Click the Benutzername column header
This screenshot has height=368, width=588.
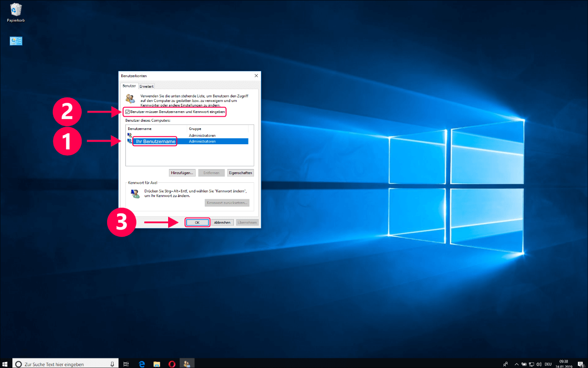tap(157, 129)
